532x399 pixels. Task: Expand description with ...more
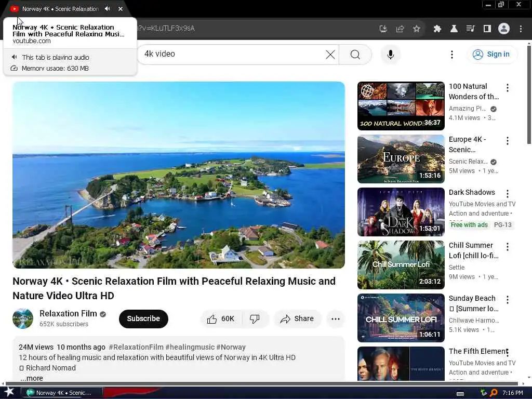[x=31, y=378]
